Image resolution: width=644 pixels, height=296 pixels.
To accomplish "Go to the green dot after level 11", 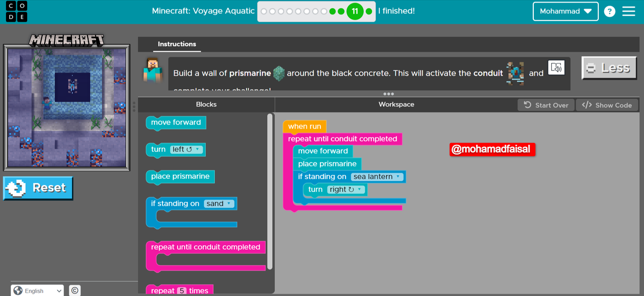I will coord(369,11).
